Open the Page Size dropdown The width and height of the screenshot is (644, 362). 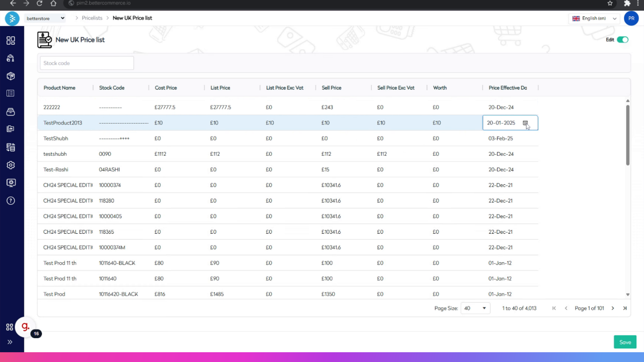[475, 308]
